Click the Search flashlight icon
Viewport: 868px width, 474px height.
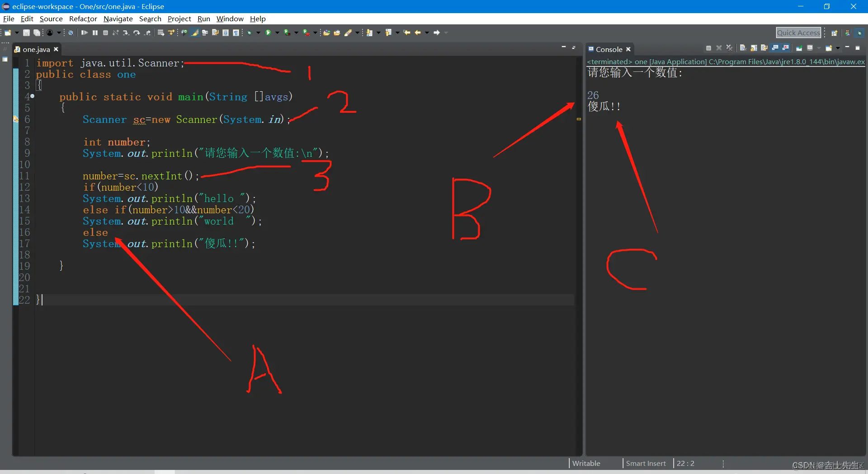click(x=348, y=33)
